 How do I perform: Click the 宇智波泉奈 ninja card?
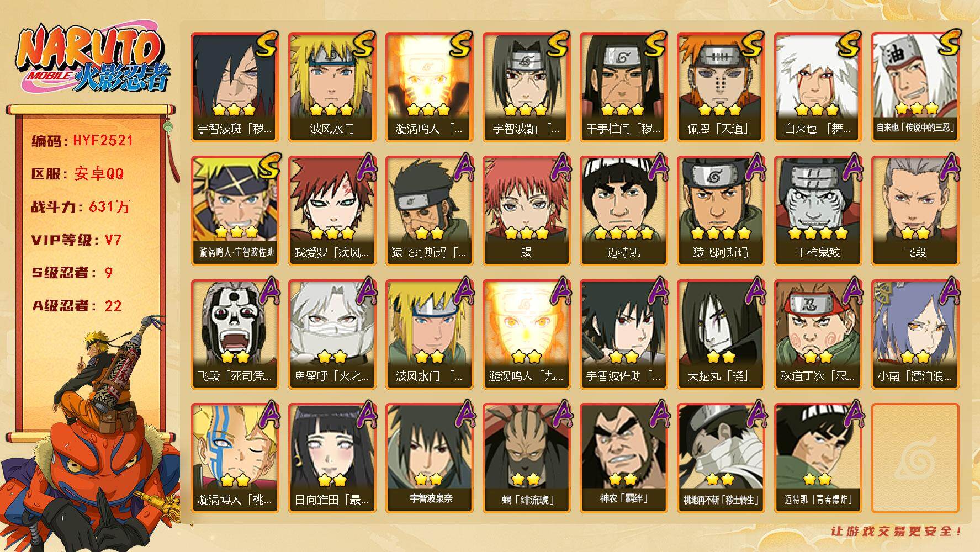[429, 458]
